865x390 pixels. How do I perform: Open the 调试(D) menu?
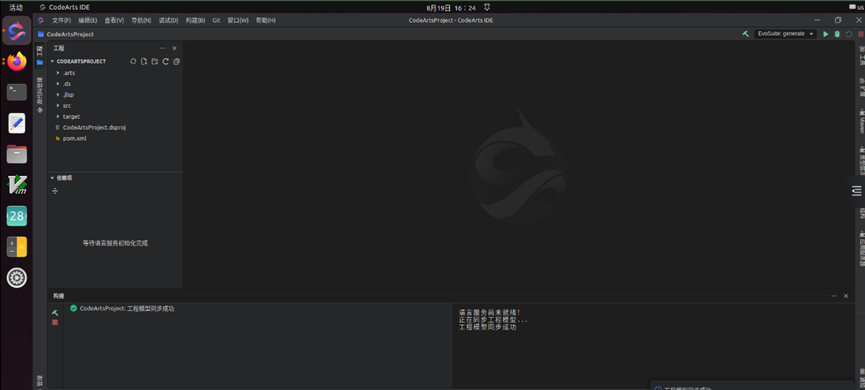pos(168,20)
